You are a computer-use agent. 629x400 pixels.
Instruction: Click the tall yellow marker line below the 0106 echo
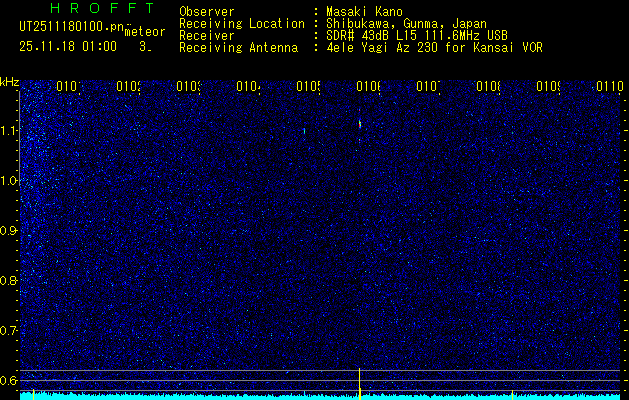point(359,383)
